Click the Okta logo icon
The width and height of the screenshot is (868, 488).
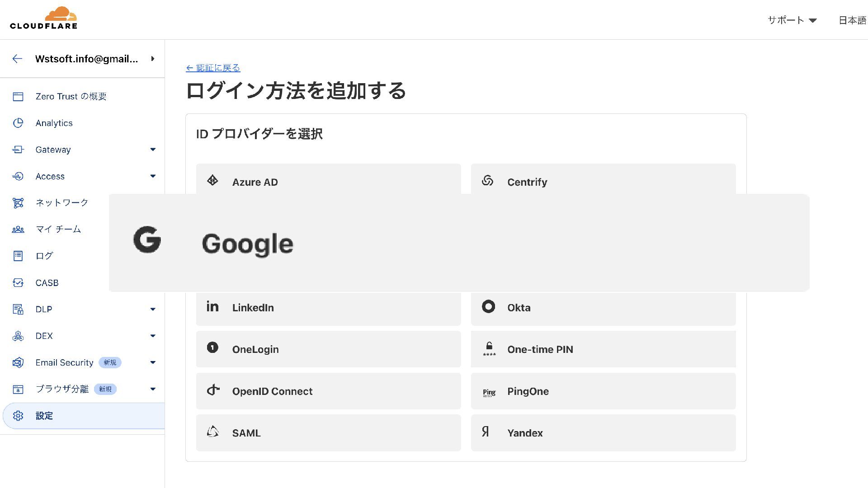coord(488,307)
